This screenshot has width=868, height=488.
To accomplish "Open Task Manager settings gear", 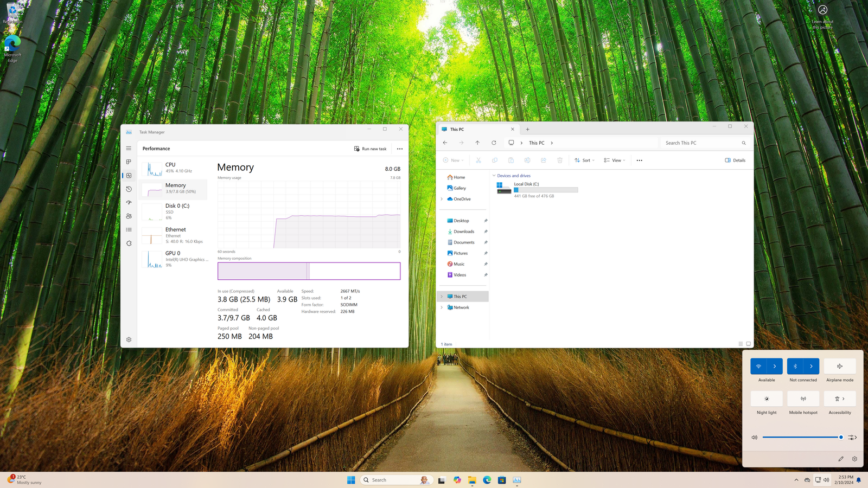I will [x=129, y=339].
